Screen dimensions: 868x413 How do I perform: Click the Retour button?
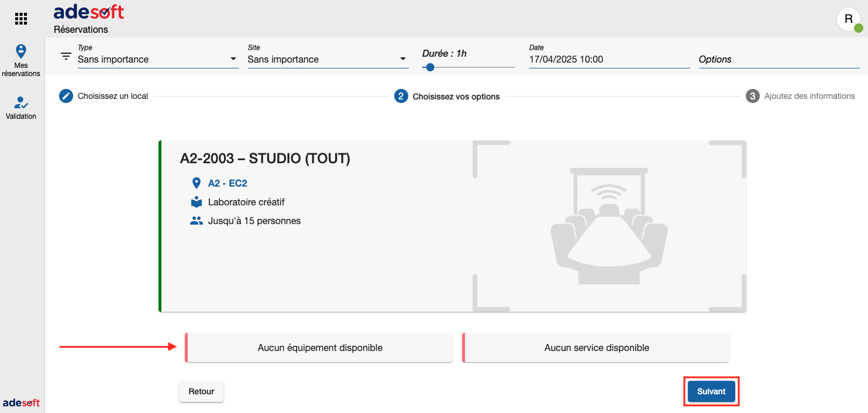(x=201, y=391)
